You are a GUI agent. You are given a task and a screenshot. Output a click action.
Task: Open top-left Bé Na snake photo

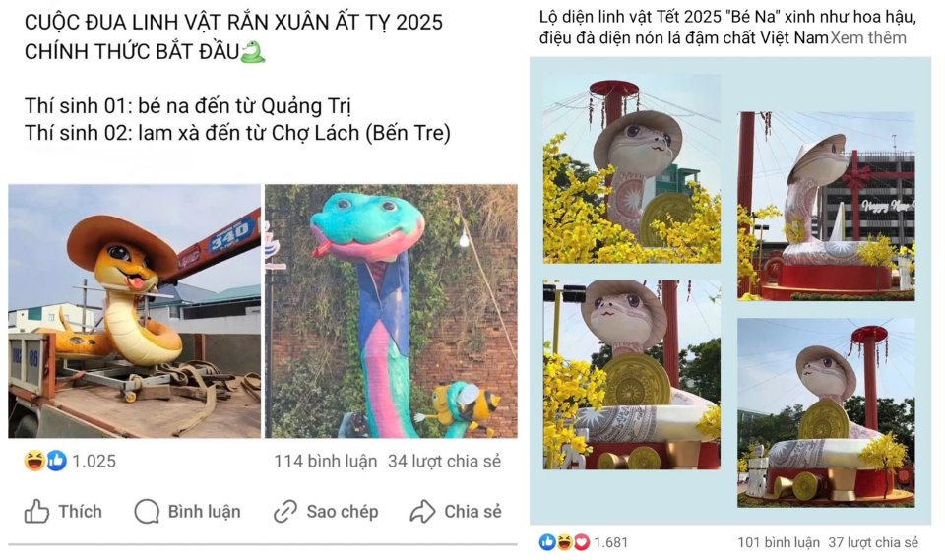pos(632,170)
